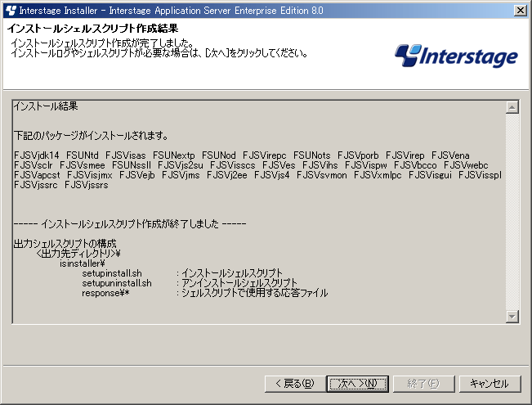This screenshot has height=405, width=532.
Task: Click package name FJSVisas
Action: point(126,155)
